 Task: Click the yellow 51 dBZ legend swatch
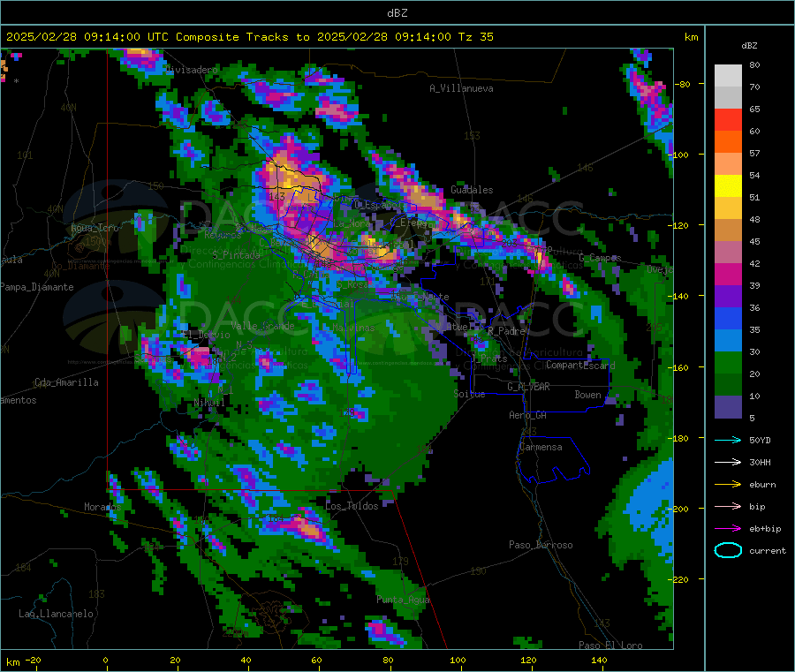pyautogui.click(x=728, y=186)
